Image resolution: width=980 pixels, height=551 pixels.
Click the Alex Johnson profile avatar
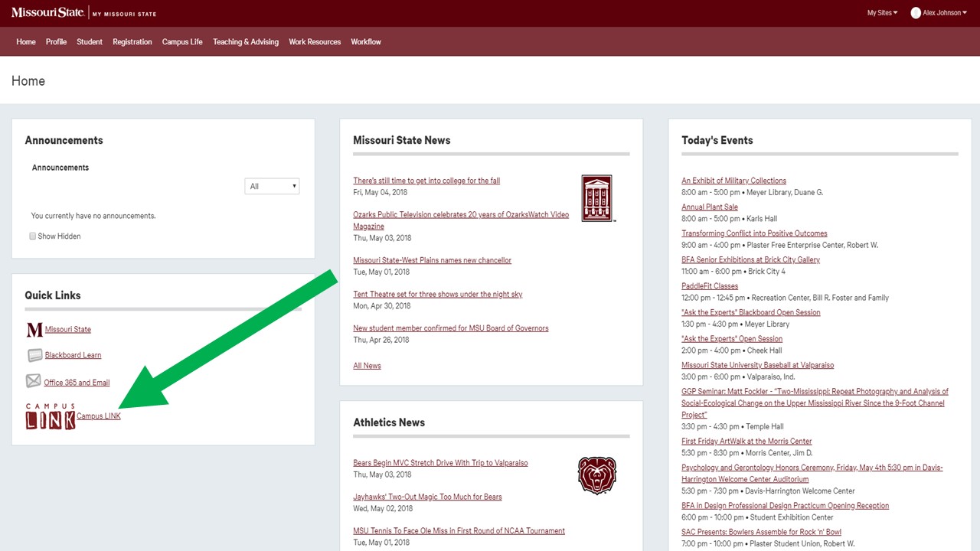pos(916,12)
